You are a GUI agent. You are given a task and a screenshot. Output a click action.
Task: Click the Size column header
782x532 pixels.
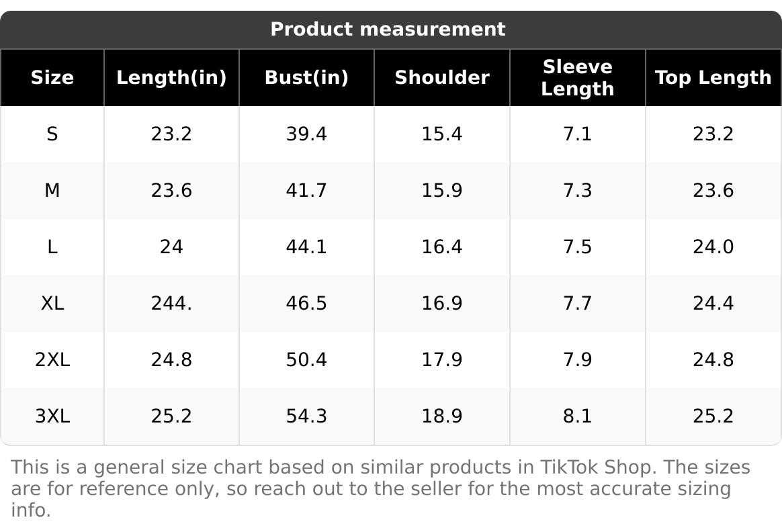point(52,78)
